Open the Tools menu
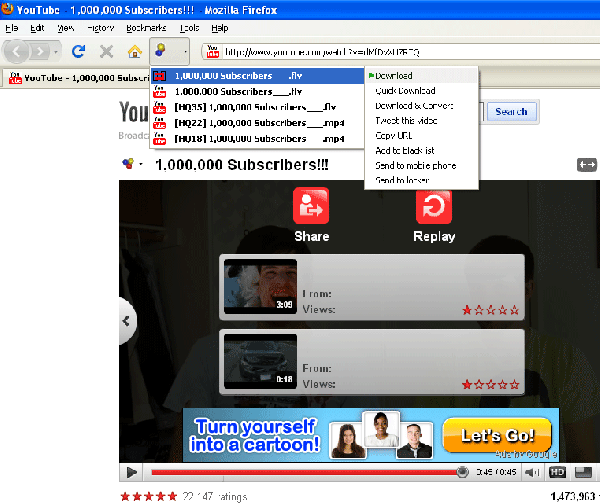 (189, 28)
